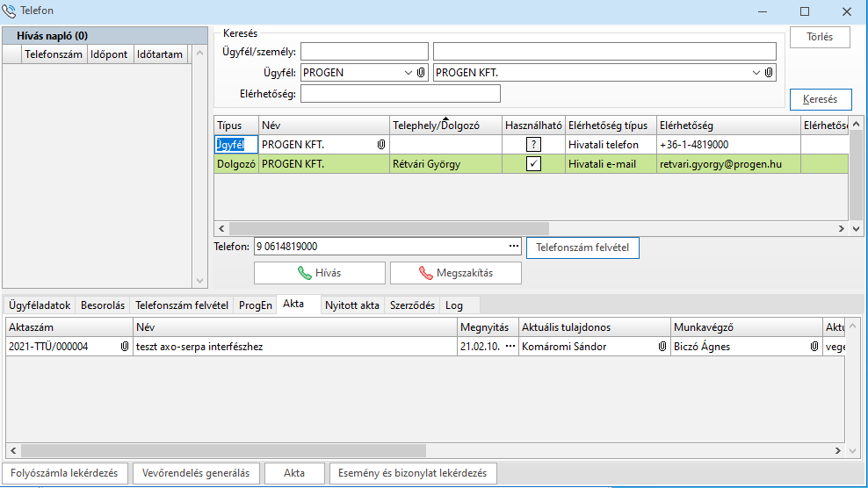Screen dimensions: 868x488
Task: Click paperclip icon beside Komáromi Sándor
Action: pos(662,347)
